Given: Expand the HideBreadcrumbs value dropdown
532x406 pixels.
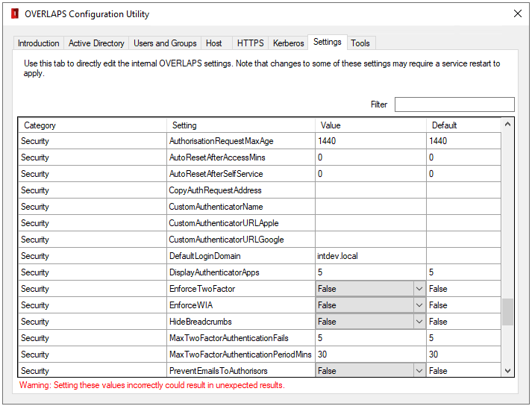Looking at the screenshot, I should click(x=419, y=322).
